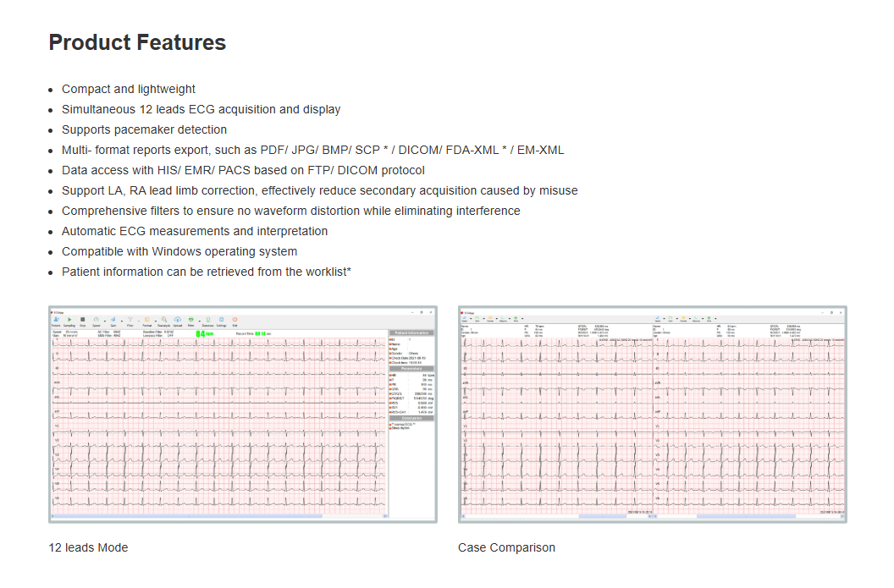The image size is (894, 588).
Task: Click "Automatic ECG measurements and interpretation"
Action: pyautogui.click(x=195, y=231)
